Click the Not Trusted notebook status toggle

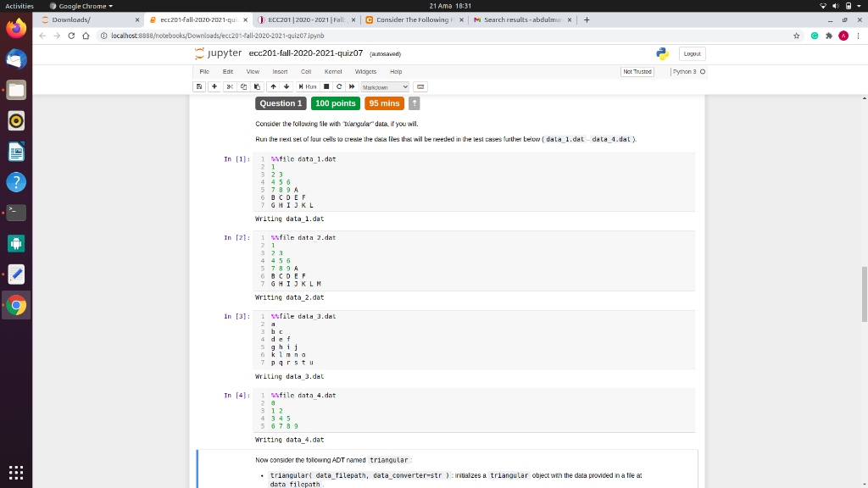pos(637,72)
